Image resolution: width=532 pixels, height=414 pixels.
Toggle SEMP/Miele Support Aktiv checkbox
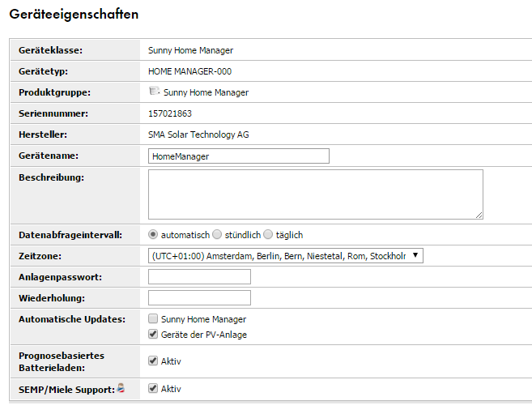(153, 388)
